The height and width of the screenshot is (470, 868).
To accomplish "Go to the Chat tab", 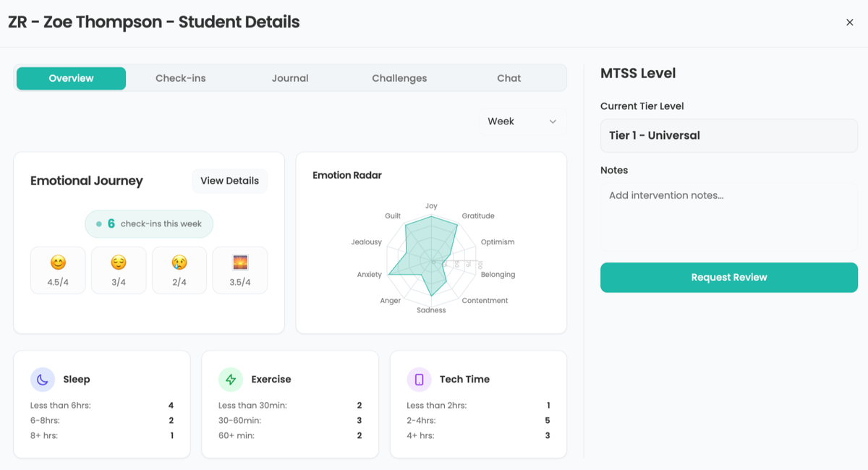I will pos(509,77).
